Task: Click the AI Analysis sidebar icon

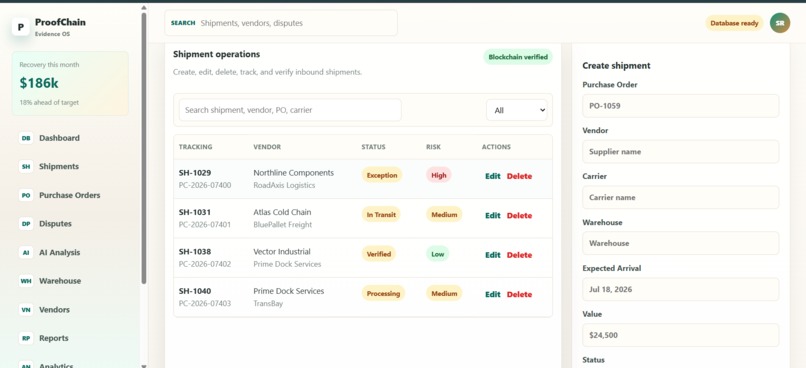Action: 26,252
